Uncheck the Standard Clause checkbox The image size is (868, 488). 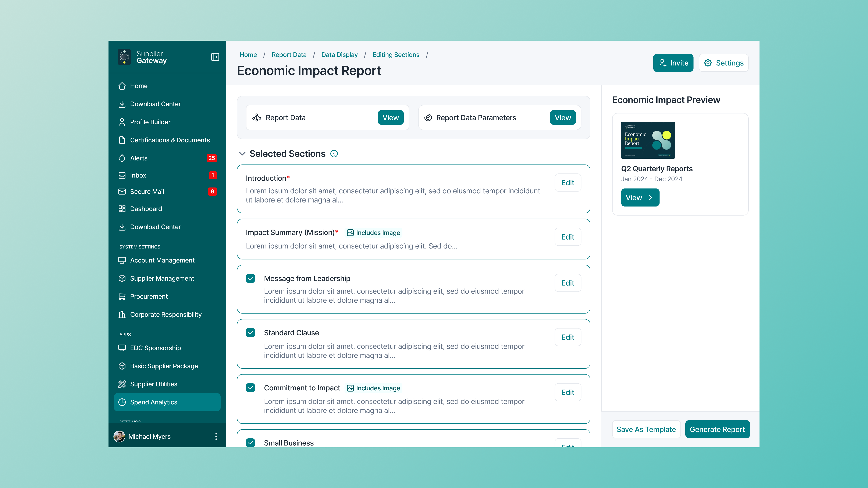click(250, 333)
